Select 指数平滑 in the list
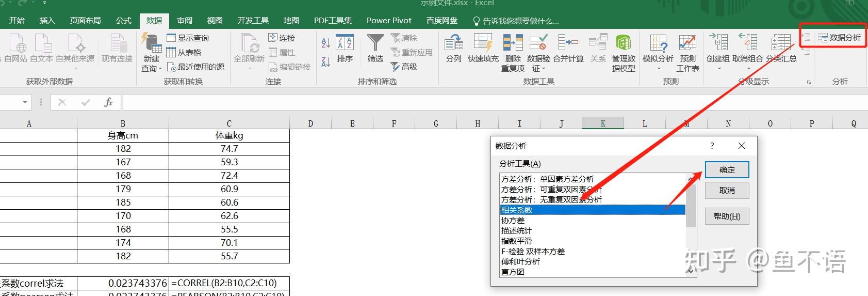This screenshot has height=296, width=868. click(x=593, y=241)
